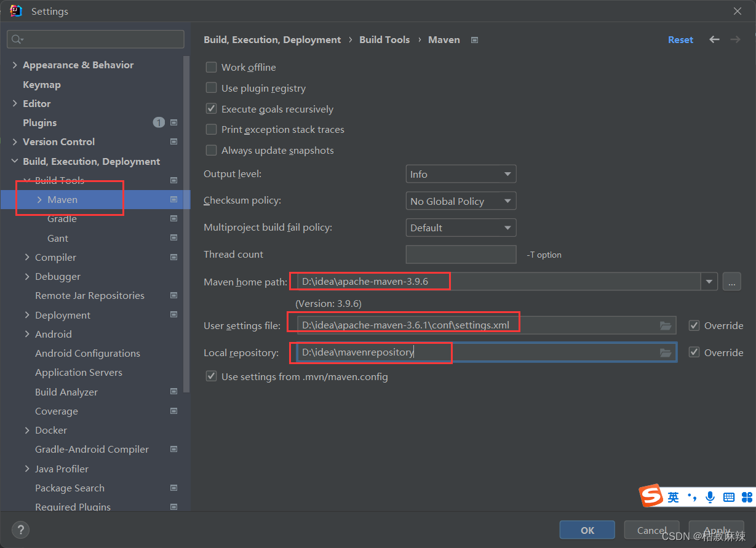Click Build Tools in breadcrumb
The image size is (756, 548).
[x=384, y=39]
